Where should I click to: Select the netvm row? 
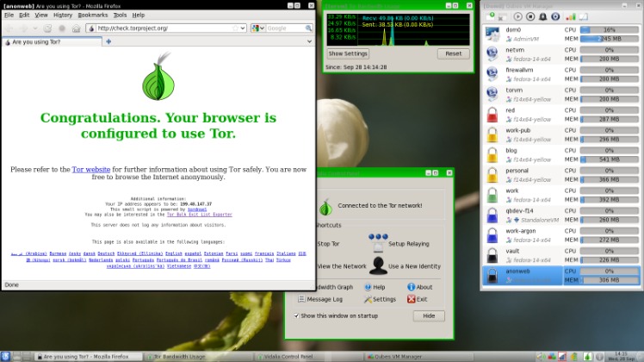click(561, 54)
